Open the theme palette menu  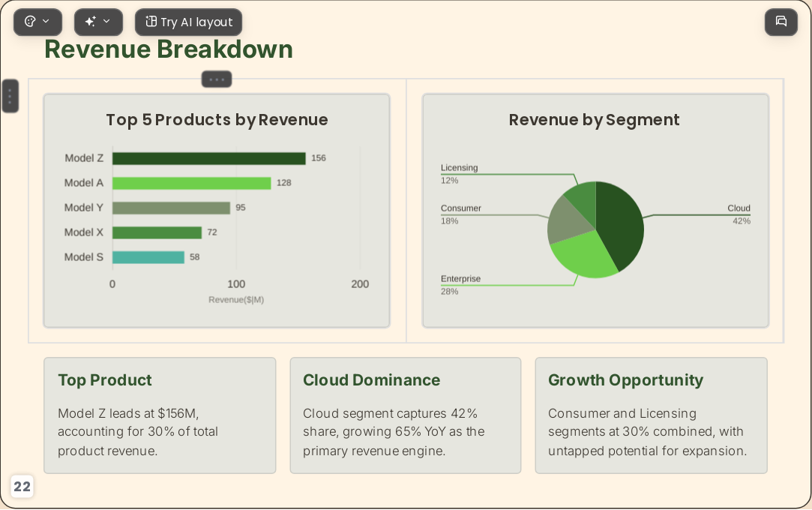point(37,22)
